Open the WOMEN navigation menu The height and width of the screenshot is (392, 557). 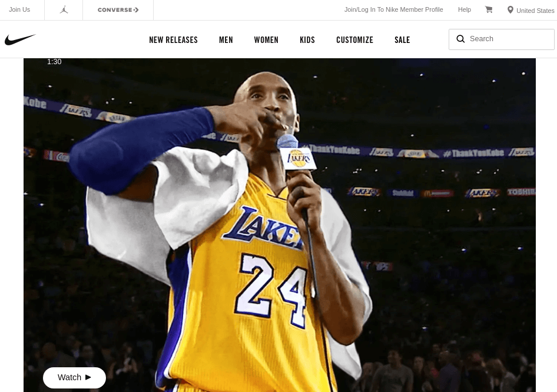(x=266, y=39)
